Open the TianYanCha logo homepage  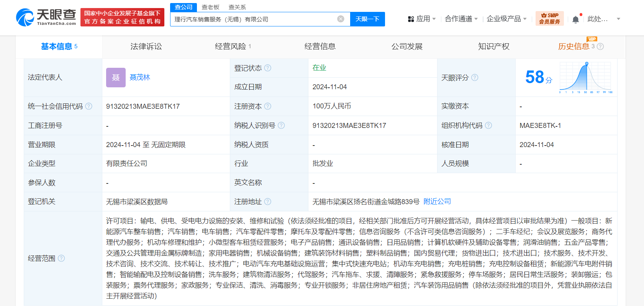tap(46, 18)
